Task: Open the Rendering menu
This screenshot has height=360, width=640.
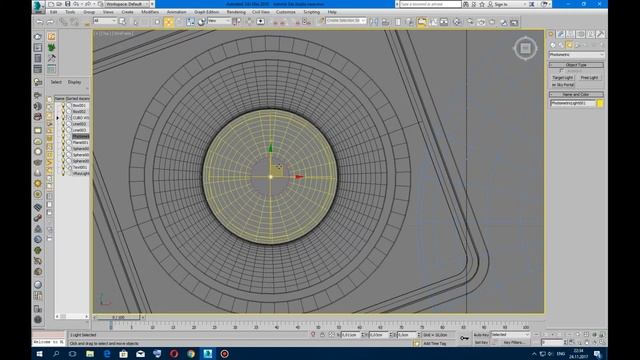Action: 236,12
